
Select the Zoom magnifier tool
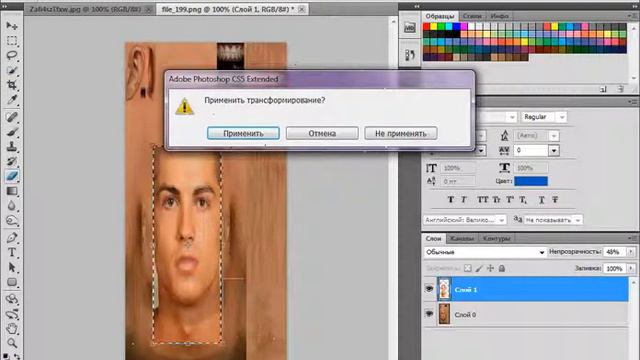[x=11, y=343]
